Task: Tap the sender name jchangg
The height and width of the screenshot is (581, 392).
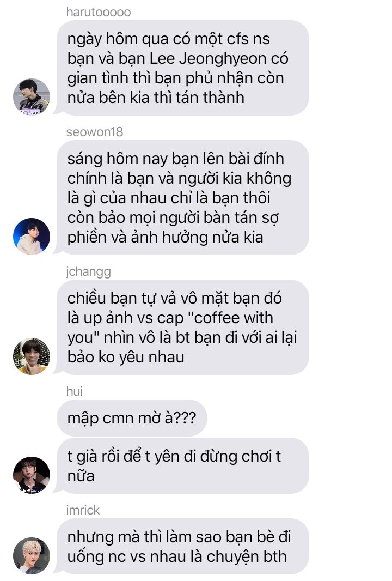Action: coord(88,272)
